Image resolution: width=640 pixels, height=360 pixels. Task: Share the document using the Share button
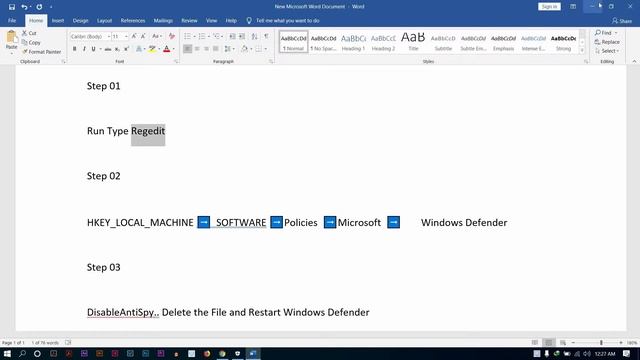point(622,20)
